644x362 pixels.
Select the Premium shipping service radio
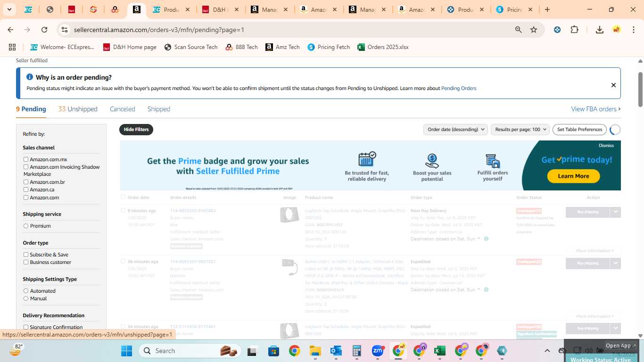26,226
